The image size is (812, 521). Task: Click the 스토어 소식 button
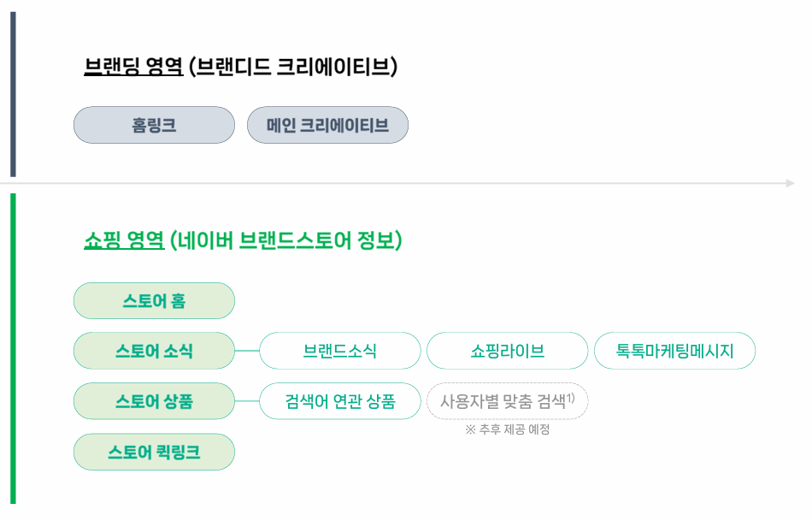tap(154, 351)
